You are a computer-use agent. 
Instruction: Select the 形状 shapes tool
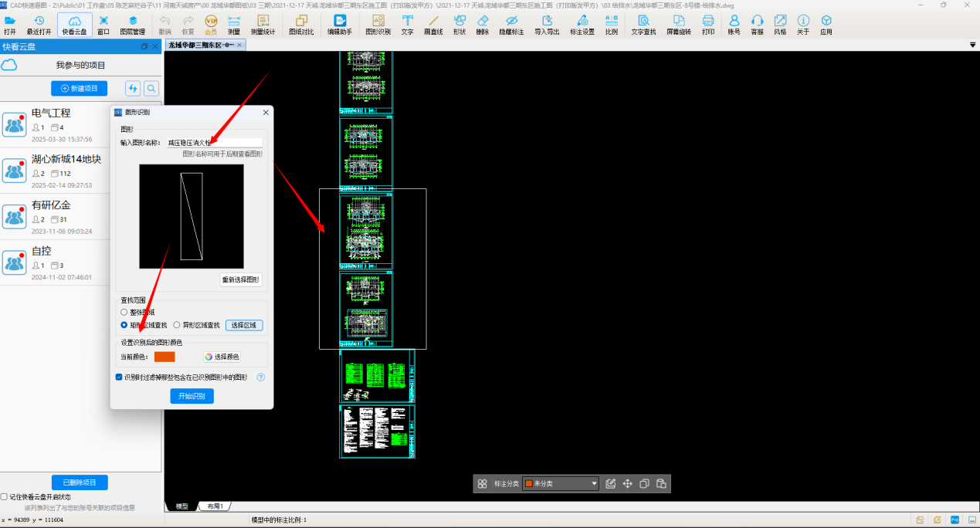459,25
